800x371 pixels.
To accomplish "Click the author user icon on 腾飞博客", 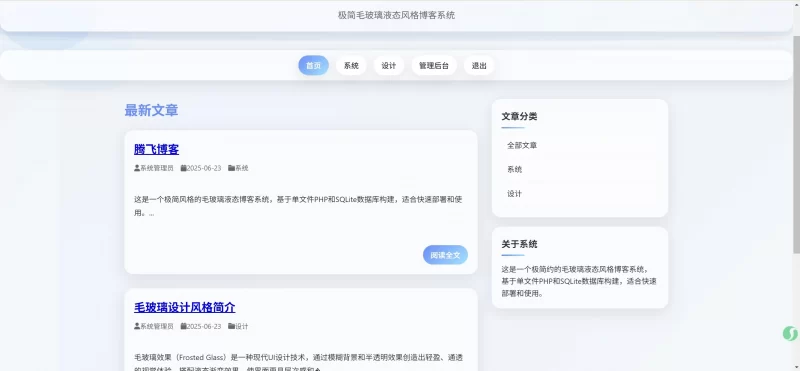I will pyautogui.click(x=137, y=168).
